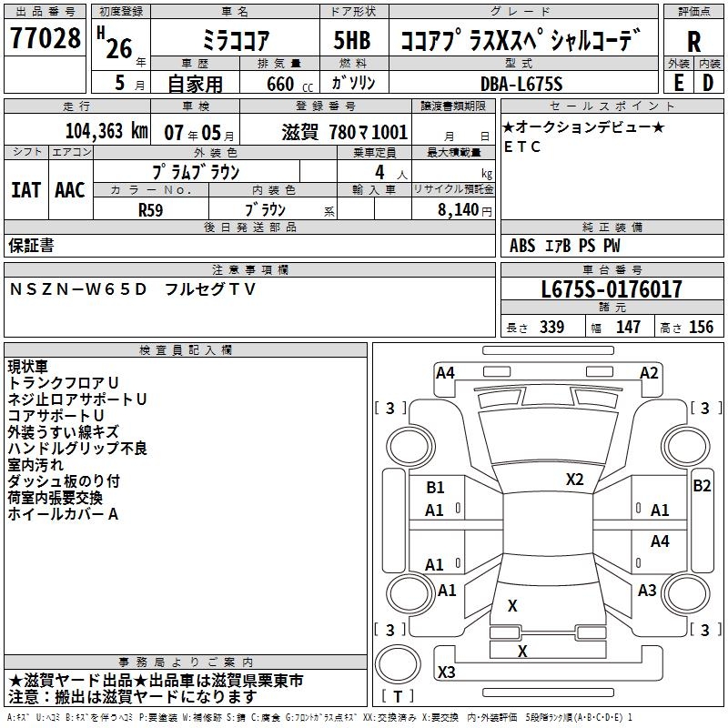Click the height value 156
The height and width of the screenshot is (728, 728).
(x=701, y=328)
